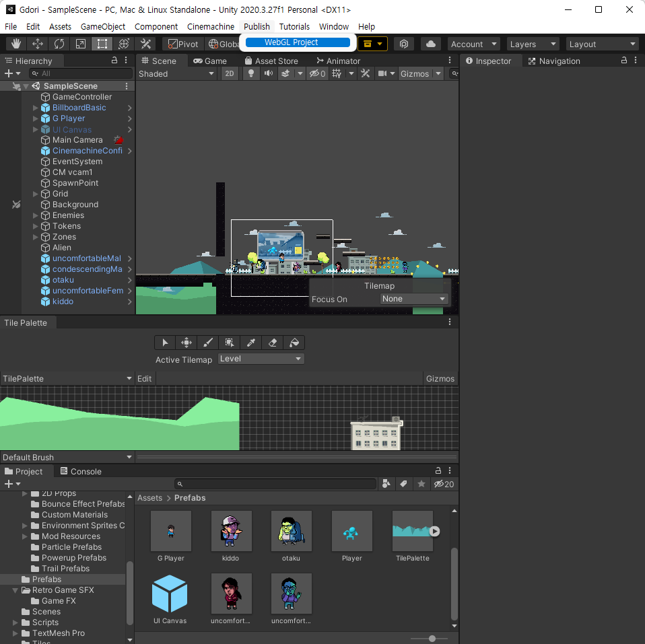Click the Collab services cube icon
Screen dimensions: 645x644
[x=404, y=44]
